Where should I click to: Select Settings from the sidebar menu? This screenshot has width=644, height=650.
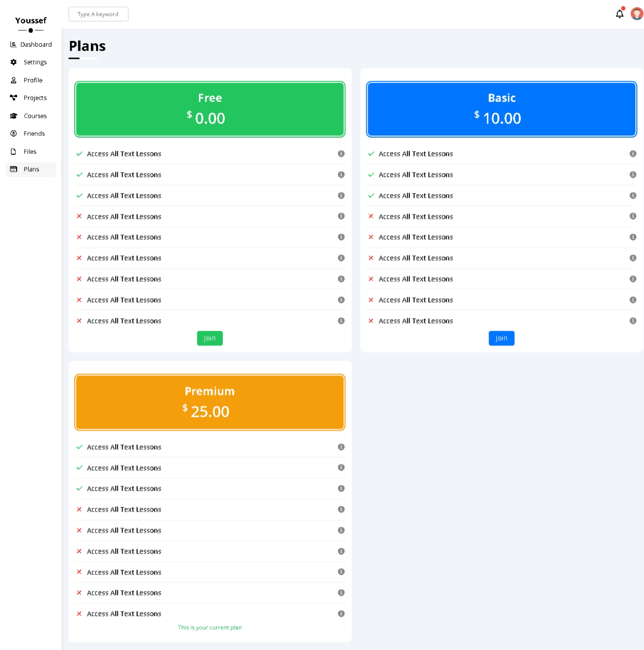coord(35,62)
